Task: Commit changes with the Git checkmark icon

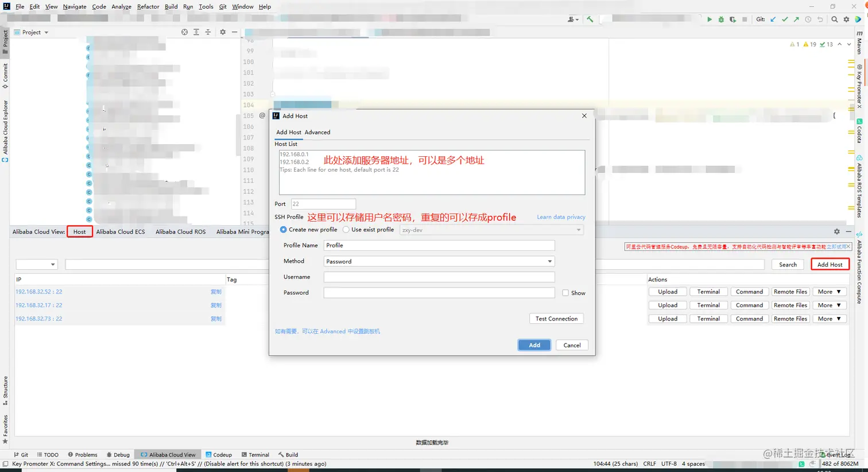Action: tap(785, 20)
